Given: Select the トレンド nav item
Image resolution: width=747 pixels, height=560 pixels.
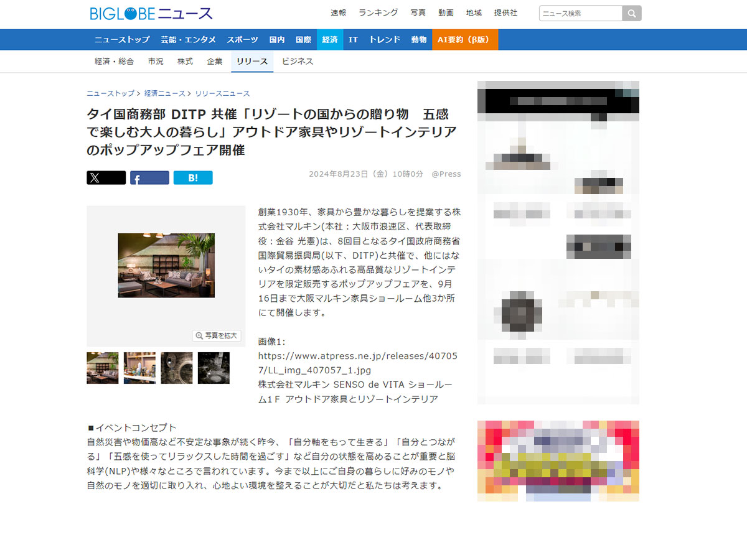Looking at the screenshot, I should click(385, 40).
